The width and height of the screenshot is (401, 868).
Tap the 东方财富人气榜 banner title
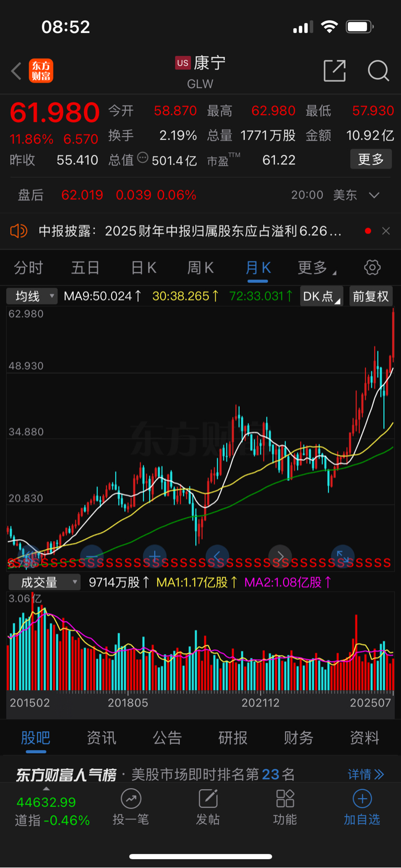coord(66,775)
